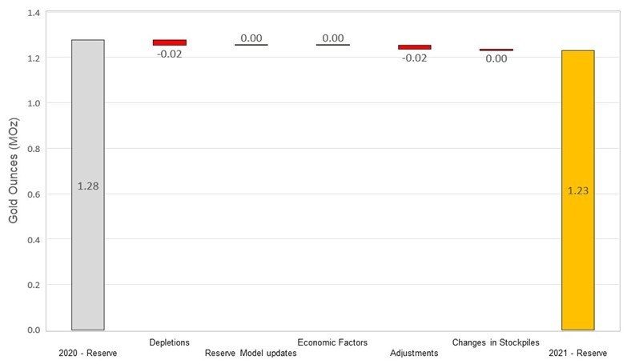Select the 2020 - Reserve axis label
Screen dimensions: 627x364
coord(88,353)
